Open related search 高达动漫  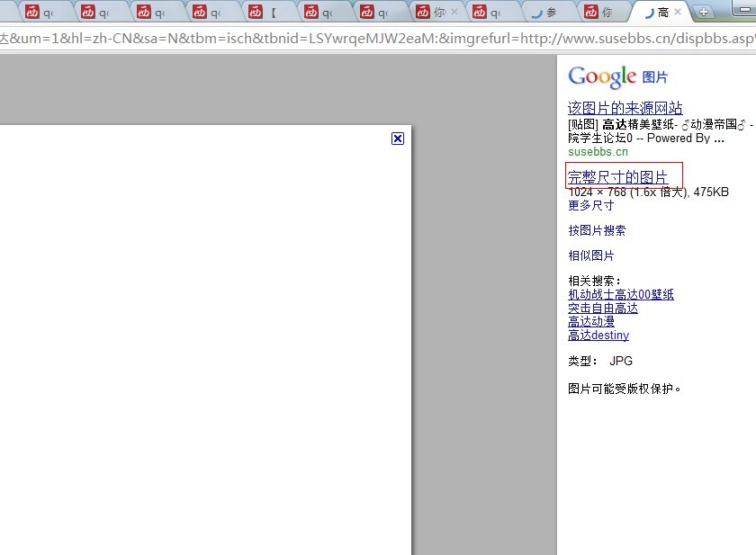pos(590,321)
